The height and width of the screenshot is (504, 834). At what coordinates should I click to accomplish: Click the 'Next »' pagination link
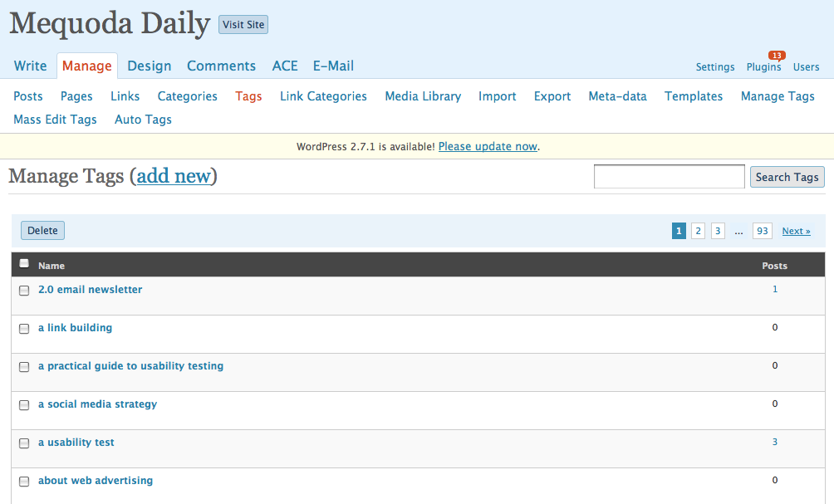point(797,231)
